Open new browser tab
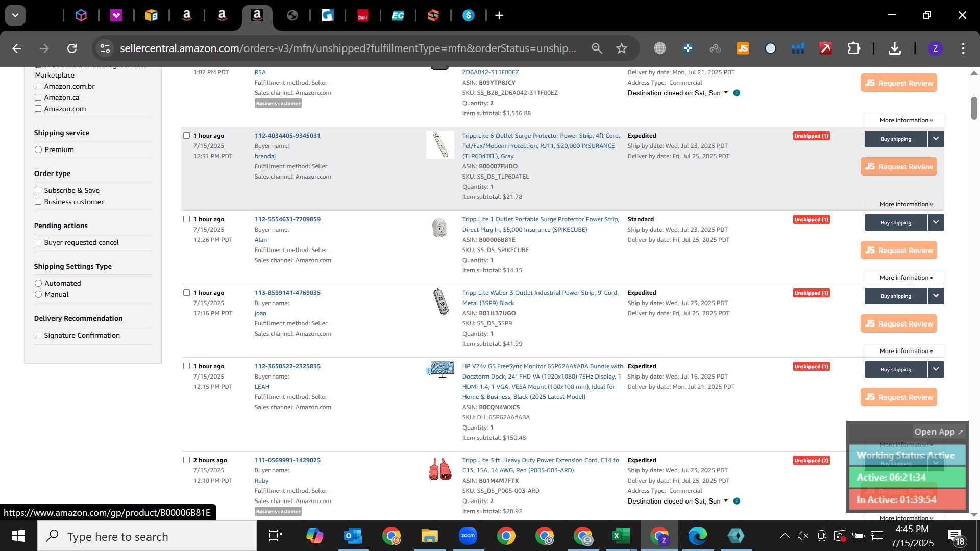The image size is (980, 551). 499,16
